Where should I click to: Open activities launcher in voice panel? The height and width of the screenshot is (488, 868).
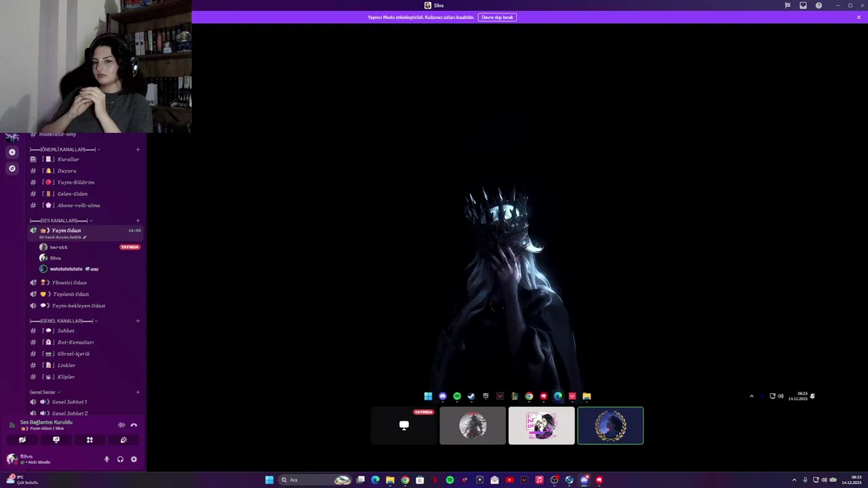90,440
